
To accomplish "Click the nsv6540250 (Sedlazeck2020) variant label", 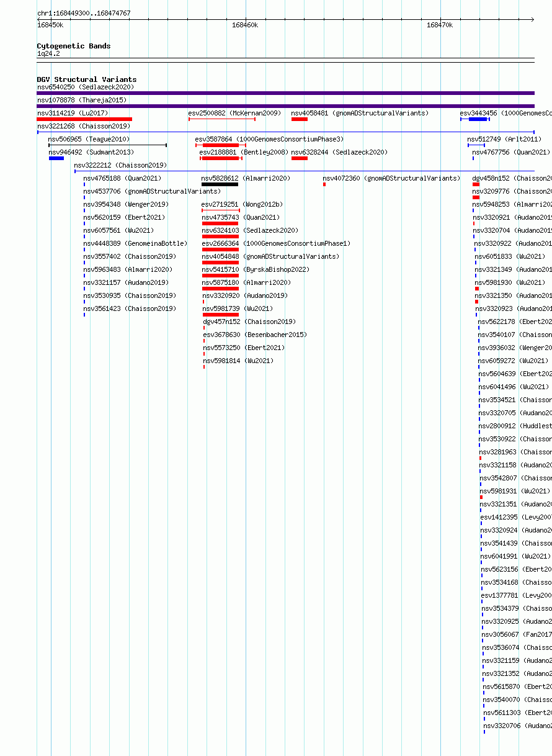I will tap(85, 87).
